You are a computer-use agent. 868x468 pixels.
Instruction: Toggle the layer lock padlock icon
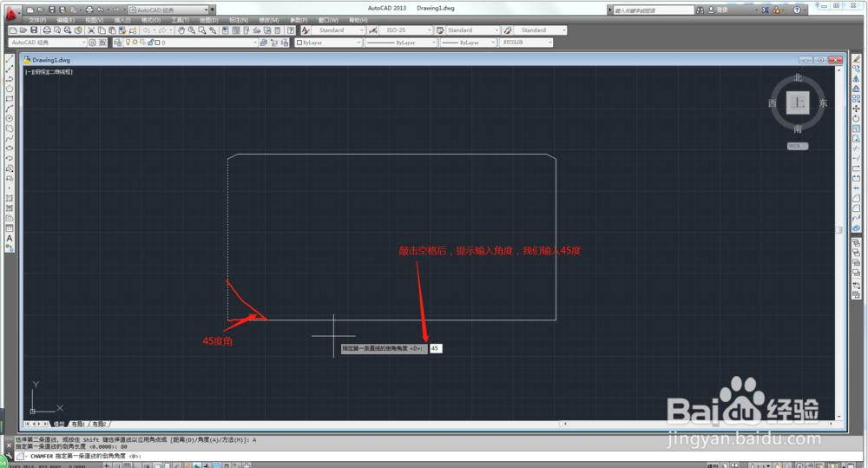tap(150, 42)
